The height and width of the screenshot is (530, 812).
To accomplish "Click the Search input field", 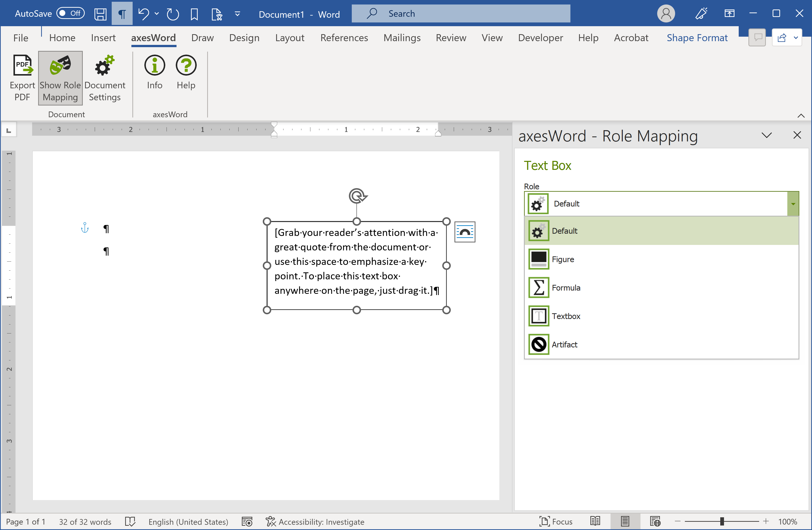I will [x=460, y=14].
